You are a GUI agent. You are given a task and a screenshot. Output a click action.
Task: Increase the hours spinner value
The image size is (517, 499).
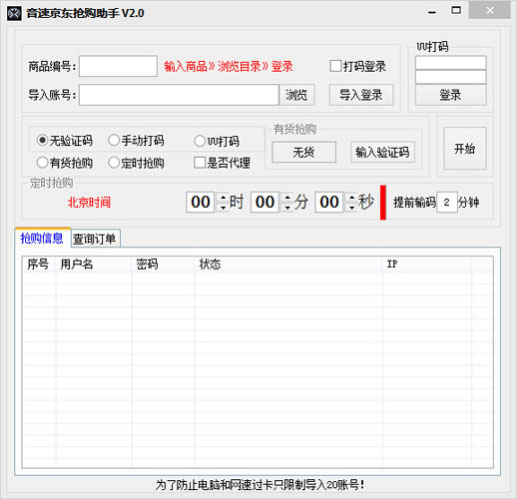click(223, 198)
